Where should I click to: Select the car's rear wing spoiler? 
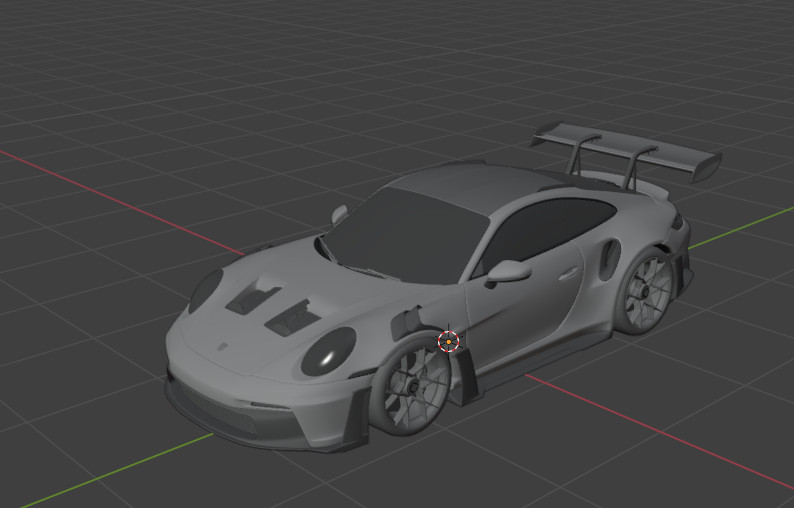tap(626, 150)
